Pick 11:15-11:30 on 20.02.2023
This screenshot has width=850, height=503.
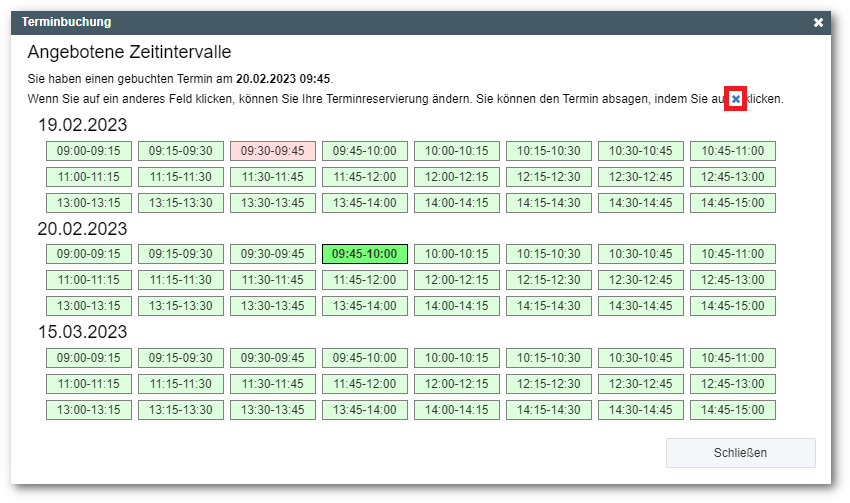tap(181, 280)
